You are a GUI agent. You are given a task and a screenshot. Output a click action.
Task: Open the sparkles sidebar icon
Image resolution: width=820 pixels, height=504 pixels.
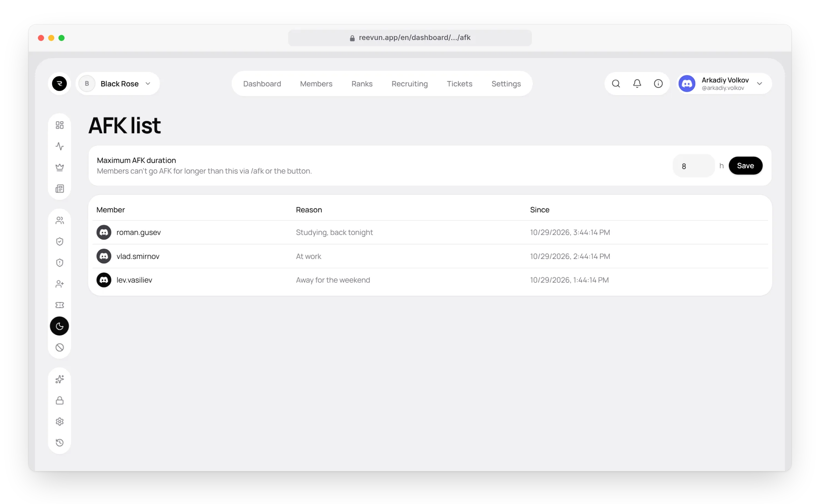59,379
